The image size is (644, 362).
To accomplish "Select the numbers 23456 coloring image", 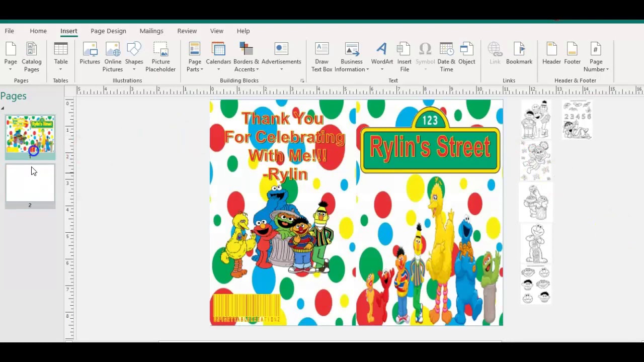I will tap(577, 120).
